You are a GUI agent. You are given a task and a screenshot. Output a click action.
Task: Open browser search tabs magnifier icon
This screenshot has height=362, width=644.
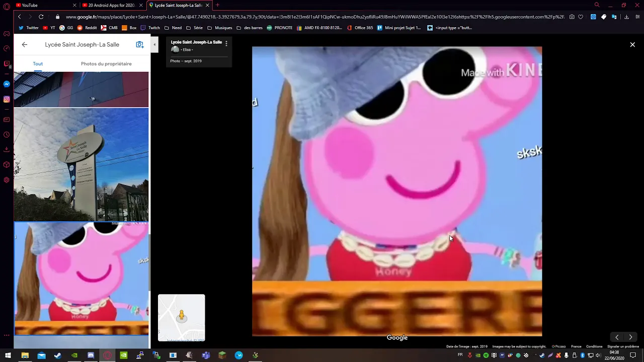point(597,5)
